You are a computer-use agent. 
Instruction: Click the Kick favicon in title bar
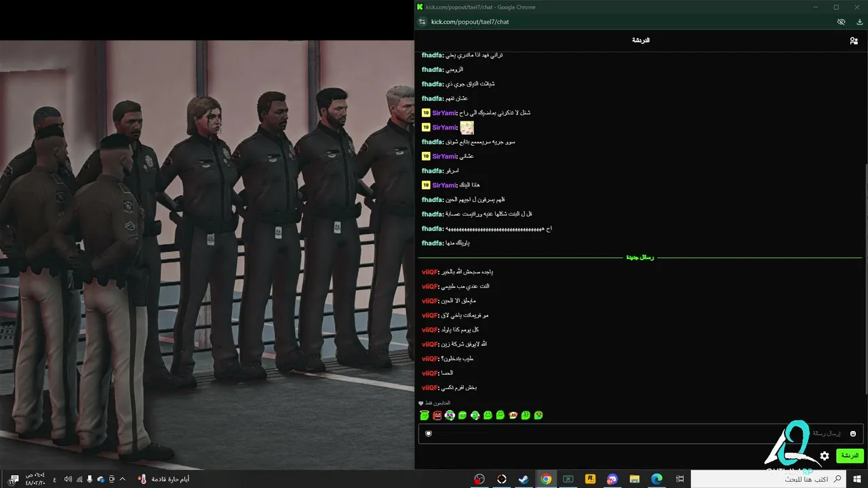pos(420,7)
